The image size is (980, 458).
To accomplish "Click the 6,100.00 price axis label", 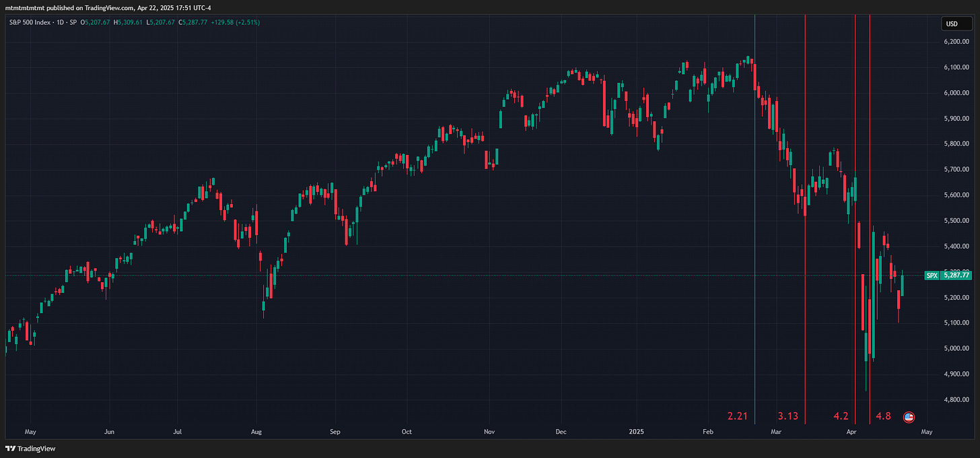I will point(956,67).
